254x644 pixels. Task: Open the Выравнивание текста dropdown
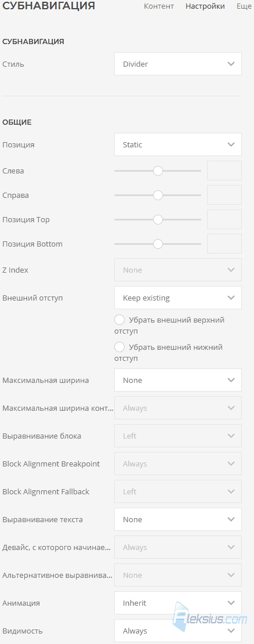[x=177, y=520]
